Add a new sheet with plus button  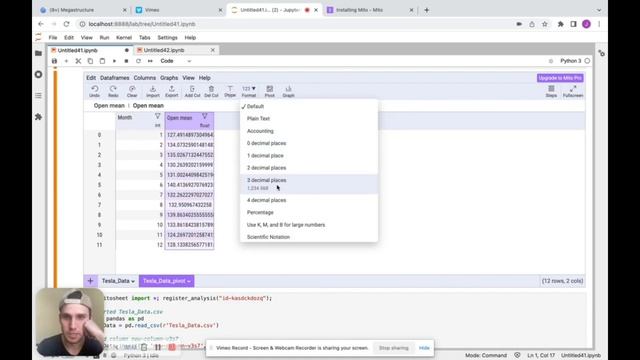click(90, 281)
